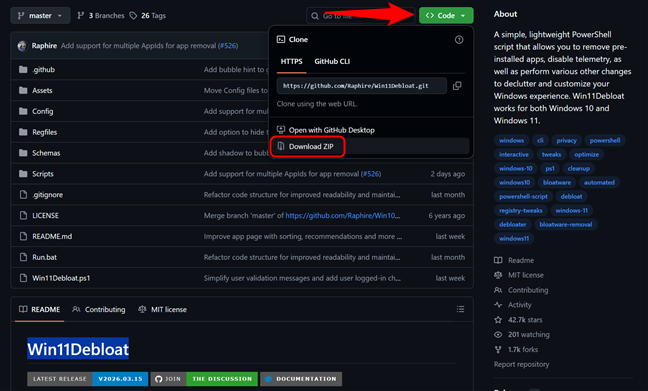Open the .github folder
This screenshot has width=648, height=391.
point(43,69)
